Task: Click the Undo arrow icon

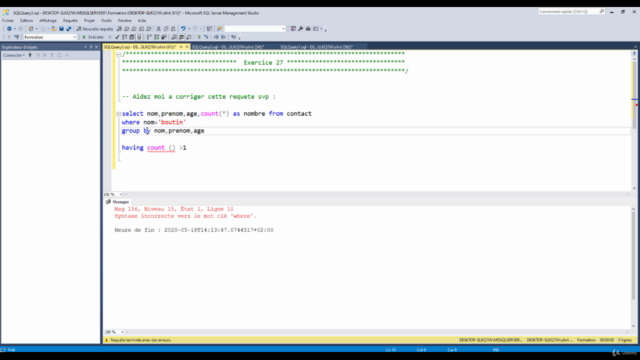Action: tap(183, 29)
